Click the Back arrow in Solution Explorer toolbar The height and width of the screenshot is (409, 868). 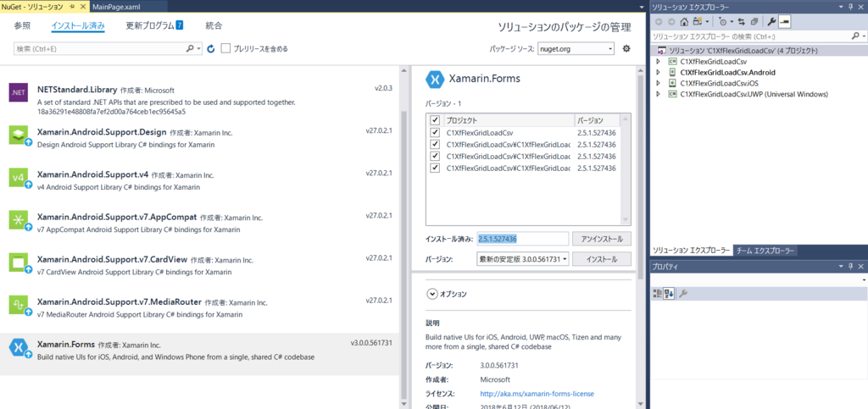(659, 22)
